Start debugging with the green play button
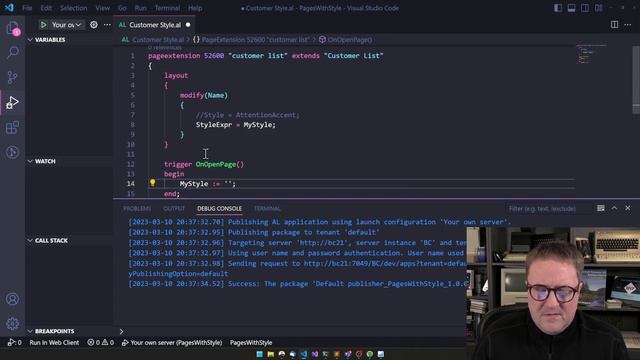 pyautogui.click(x=43, y=25)
